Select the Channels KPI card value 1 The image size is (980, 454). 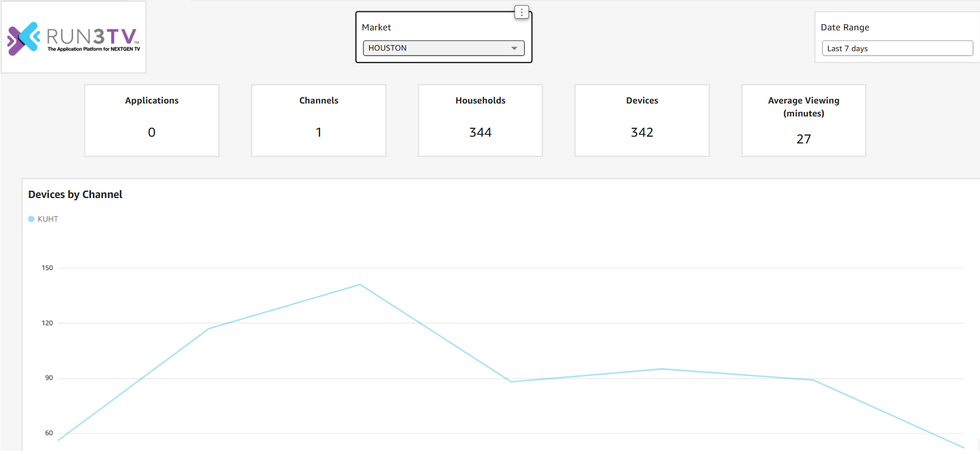click(x=318, y=133)
